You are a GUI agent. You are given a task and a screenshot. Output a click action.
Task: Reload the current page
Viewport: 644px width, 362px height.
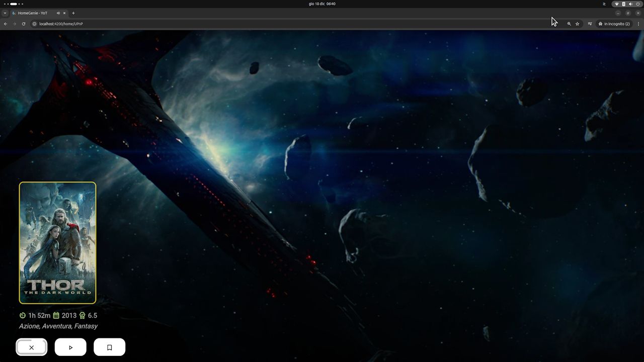point(23,24)
